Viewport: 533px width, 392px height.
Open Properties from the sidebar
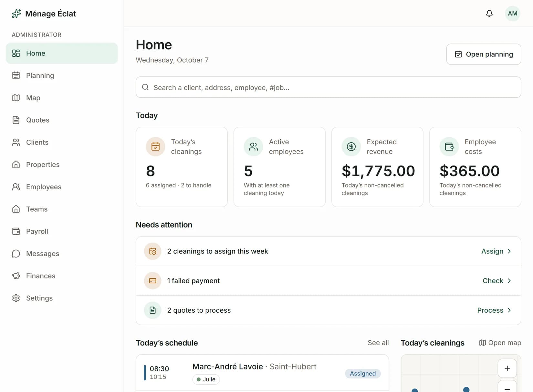[62, 165]
